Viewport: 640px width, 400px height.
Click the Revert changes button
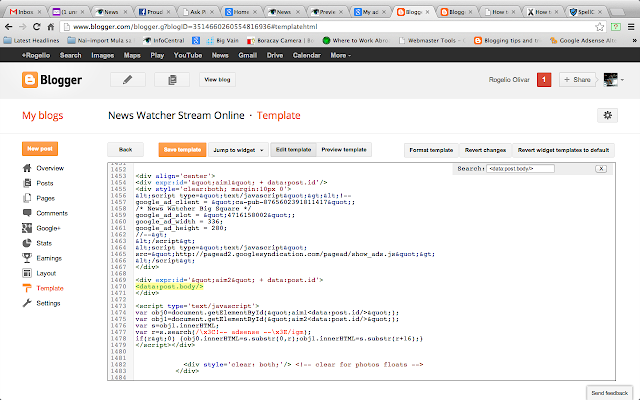pyautogui.click(x=485, y=150)
